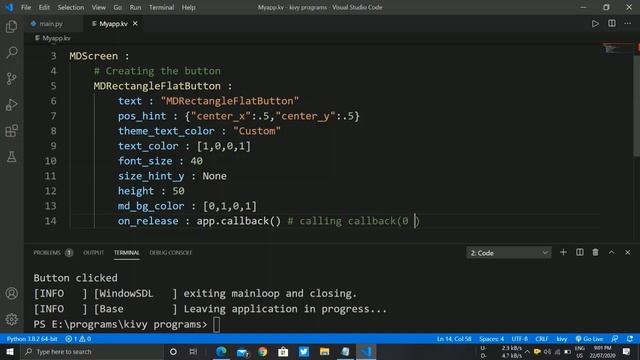Click line number 14 in the gutter
Viewport: 640px width, 360px height.
(x=51, y=221)
